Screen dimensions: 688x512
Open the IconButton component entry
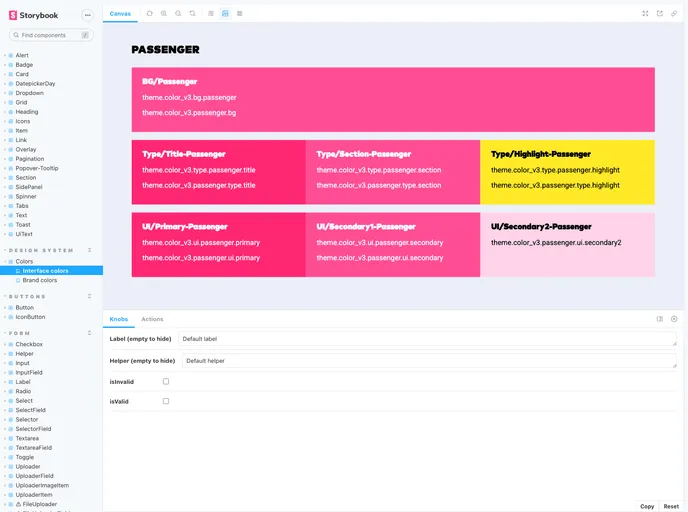coord(30,317)
